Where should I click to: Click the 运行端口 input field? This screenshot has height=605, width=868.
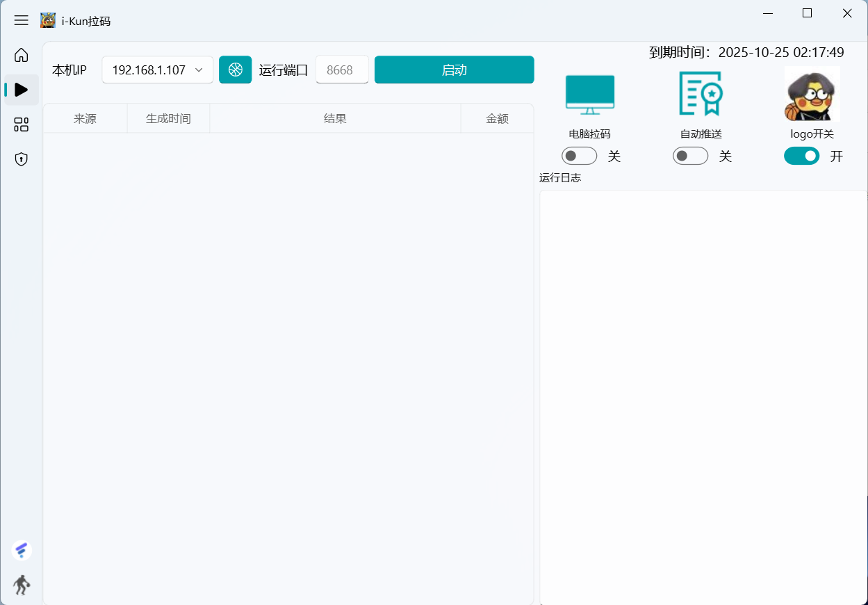click(341, 70)
